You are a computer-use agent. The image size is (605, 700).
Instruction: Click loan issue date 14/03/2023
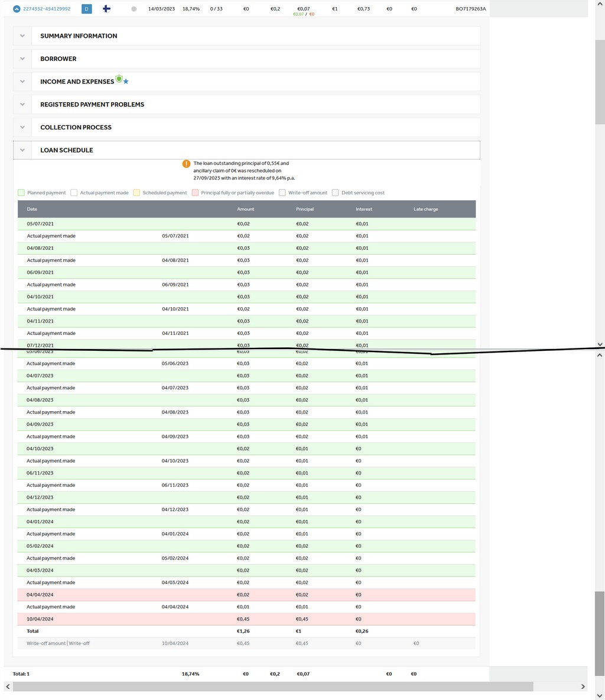[x=162, y=9]
